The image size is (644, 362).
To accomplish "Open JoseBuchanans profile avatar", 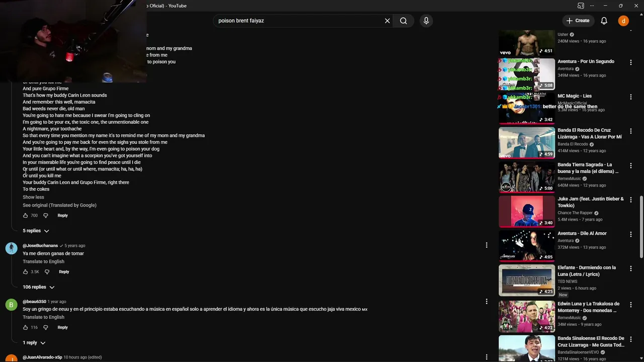I will pyautogui.click(x=11, y=248).
